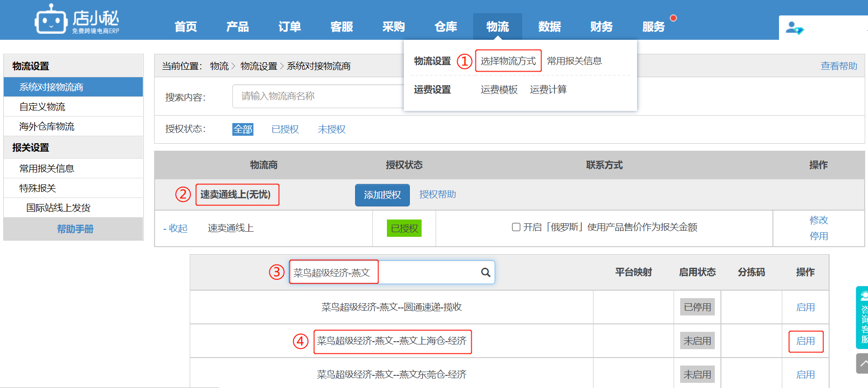Click 修改 for 速卖通线上
This screenshot has height=388, width=868.
[x=819, y=220]
